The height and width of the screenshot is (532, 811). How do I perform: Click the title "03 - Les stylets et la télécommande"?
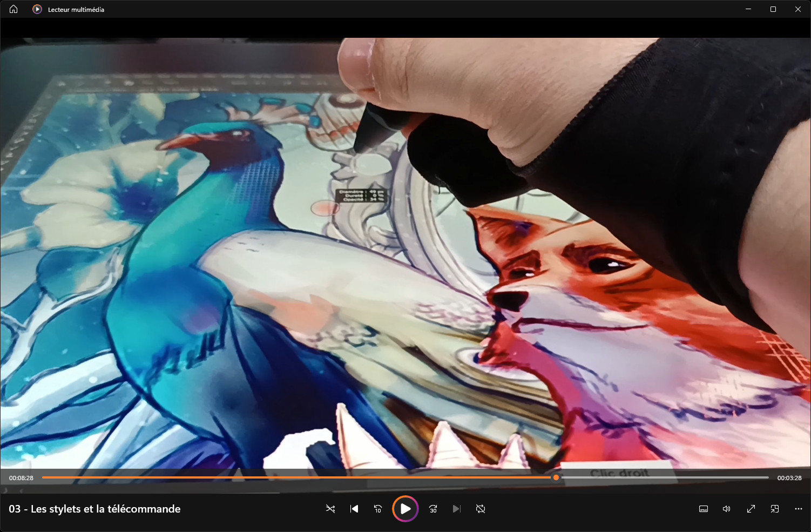94,509
